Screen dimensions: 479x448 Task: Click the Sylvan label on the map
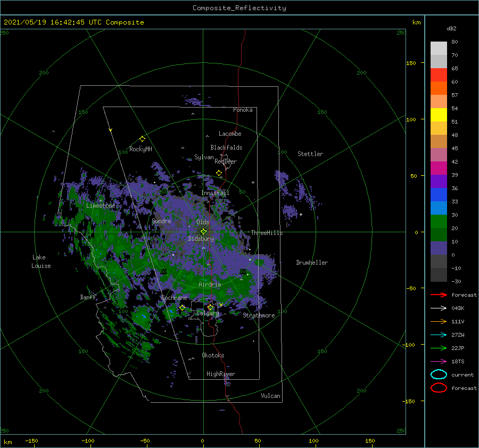204,157
